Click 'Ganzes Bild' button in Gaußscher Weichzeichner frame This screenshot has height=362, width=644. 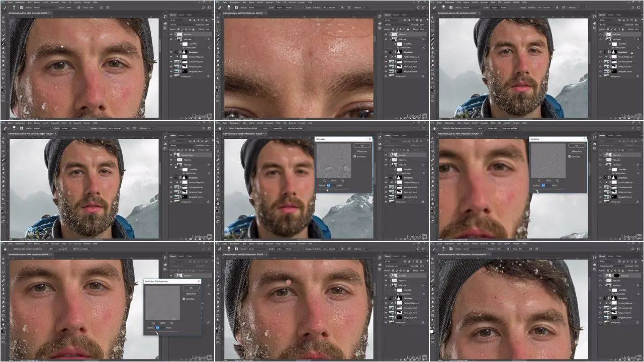pos(63,249)
